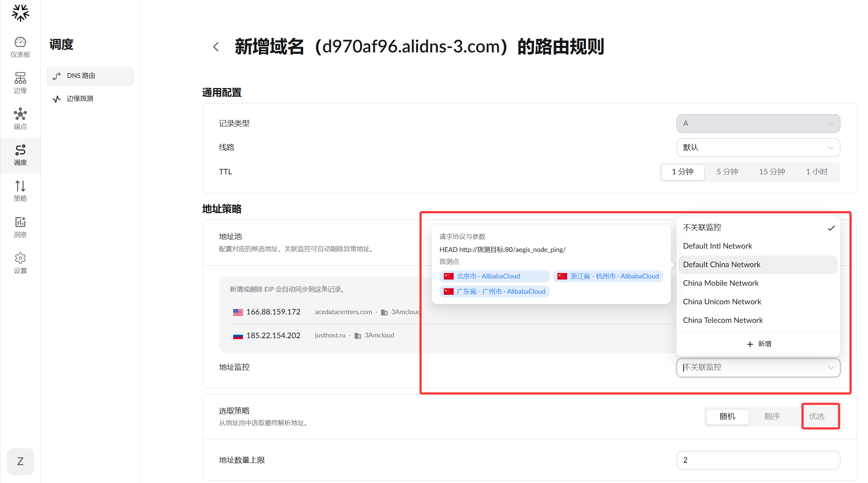Open the 策略 policy sidebar icon
868x483 pixels.
20,191
